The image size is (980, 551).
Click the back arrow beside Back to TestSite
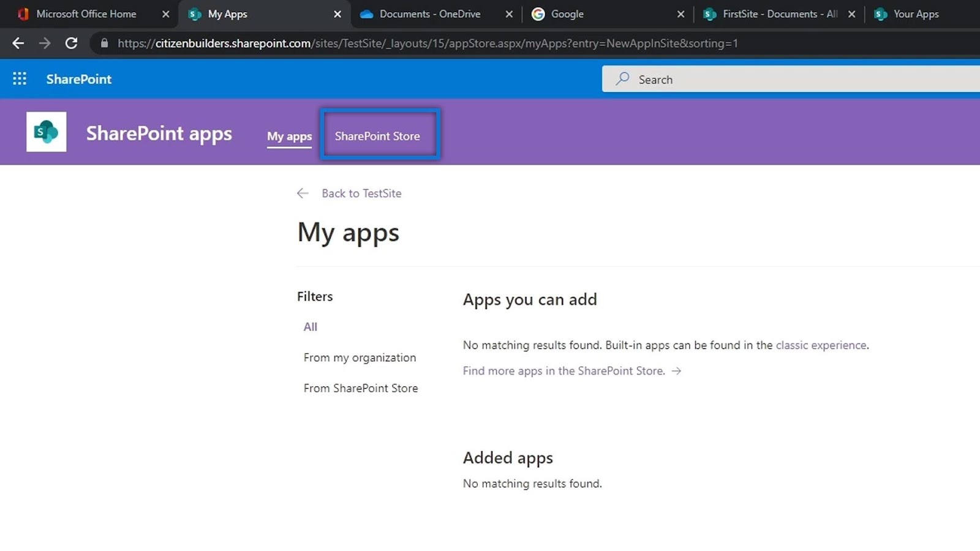click(303, 193)
